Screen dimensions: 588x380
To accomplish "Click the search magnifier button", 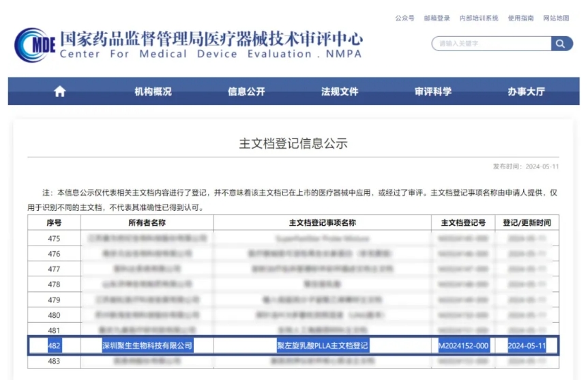I will [561, 44].
